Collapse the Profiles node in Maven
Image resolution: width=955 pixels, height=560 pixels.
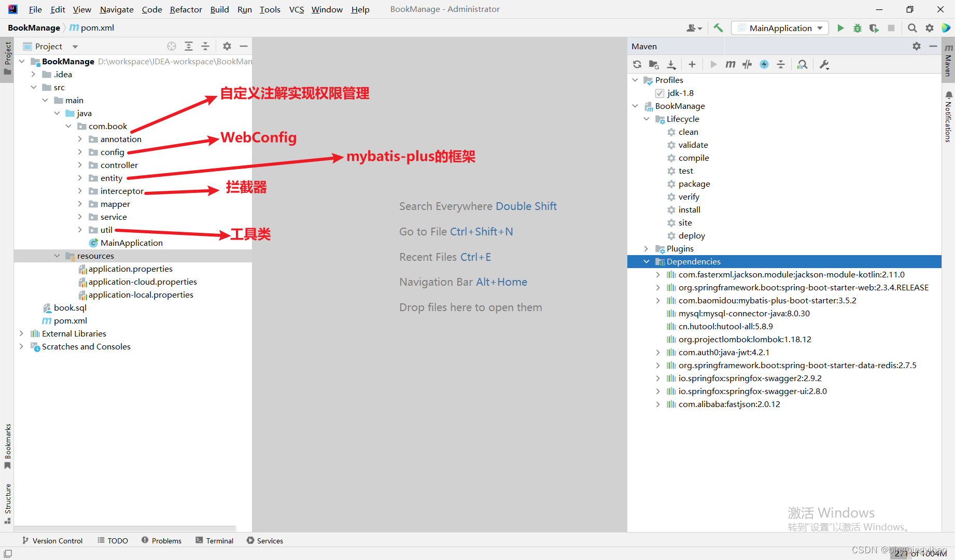[635, 80]
